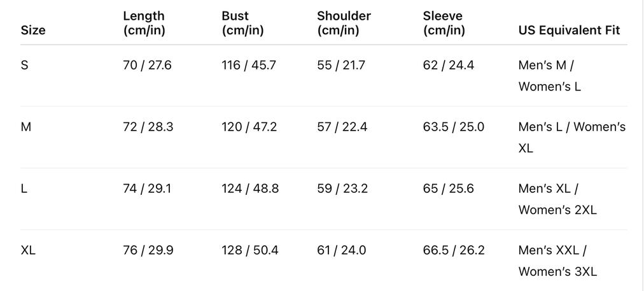The width and height of the screenshot is (644, 291).
Task: Select the US Equivalent Fit header
Action: 569,30
